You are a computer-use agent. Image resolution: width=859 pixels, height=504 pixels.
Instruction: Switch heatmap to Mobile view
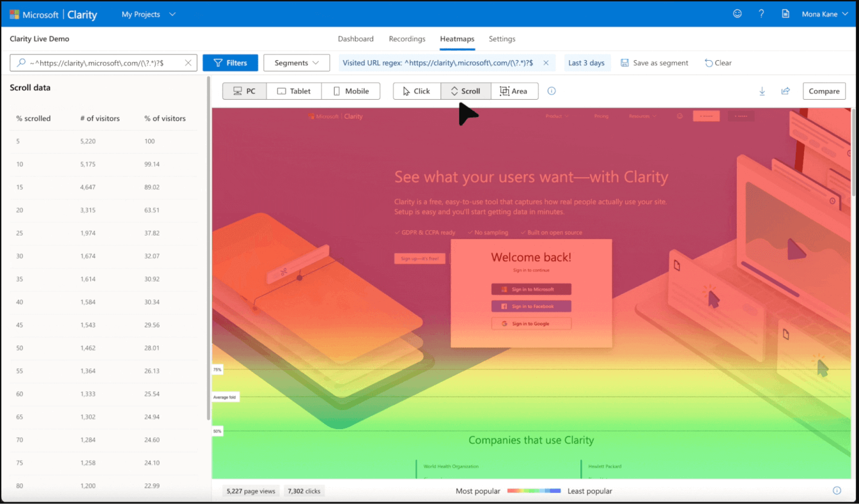pos(351,91)
